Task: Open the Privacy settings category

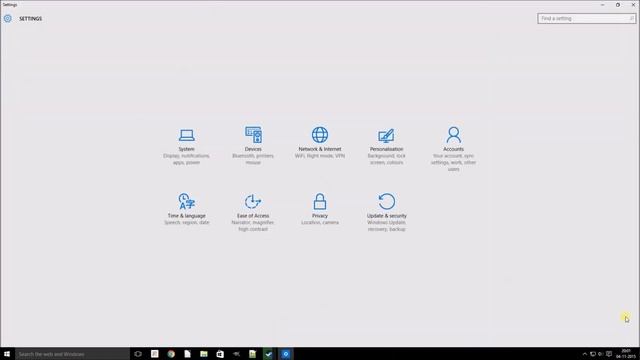Action: pos(320,209)
